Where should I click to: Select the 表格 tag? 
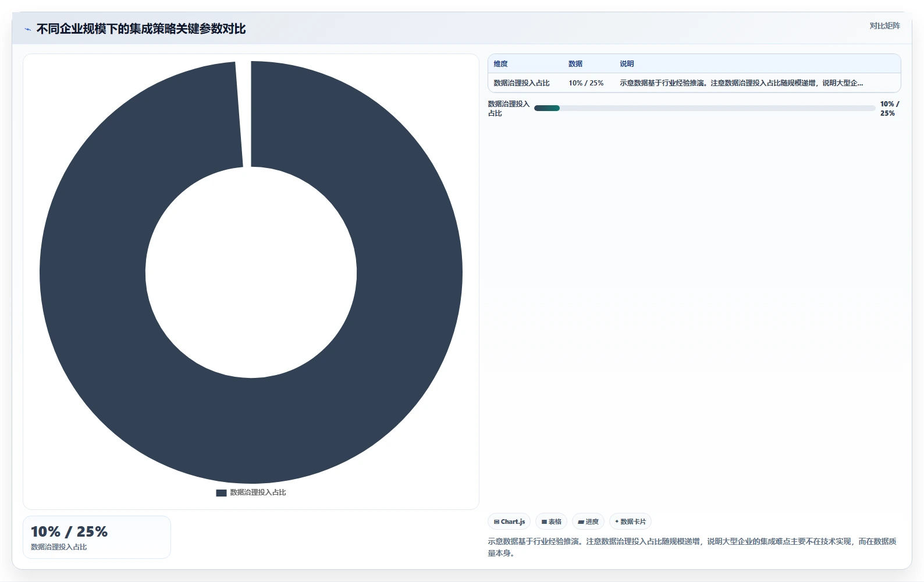click(551, 522)
